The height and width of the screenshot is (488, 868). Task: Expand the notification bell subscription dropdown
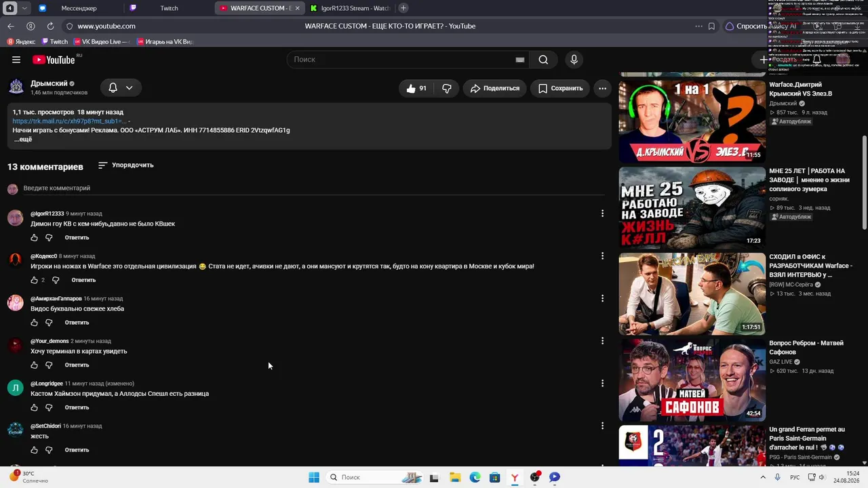coord(121,87)
